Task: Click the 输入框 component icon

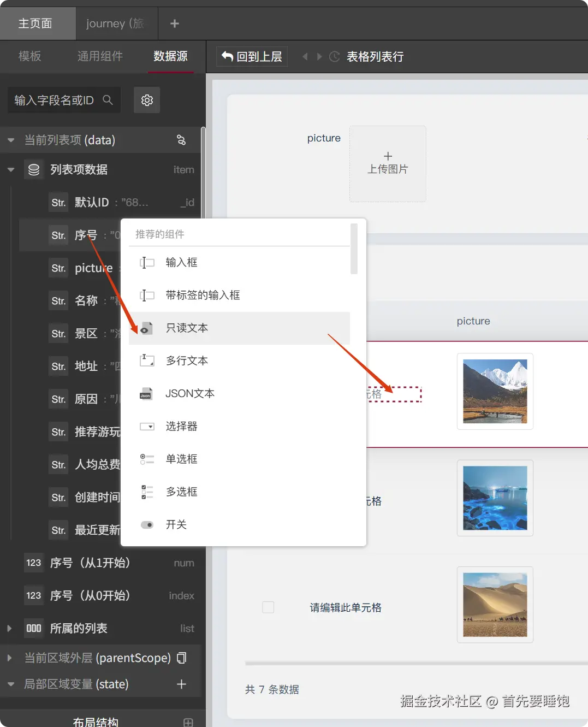Action: [x=147, y=263]
